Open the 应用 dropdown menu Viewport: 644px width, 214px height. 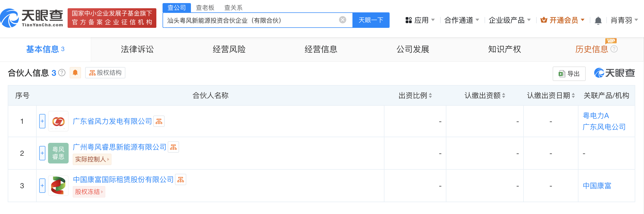(420, 20)
